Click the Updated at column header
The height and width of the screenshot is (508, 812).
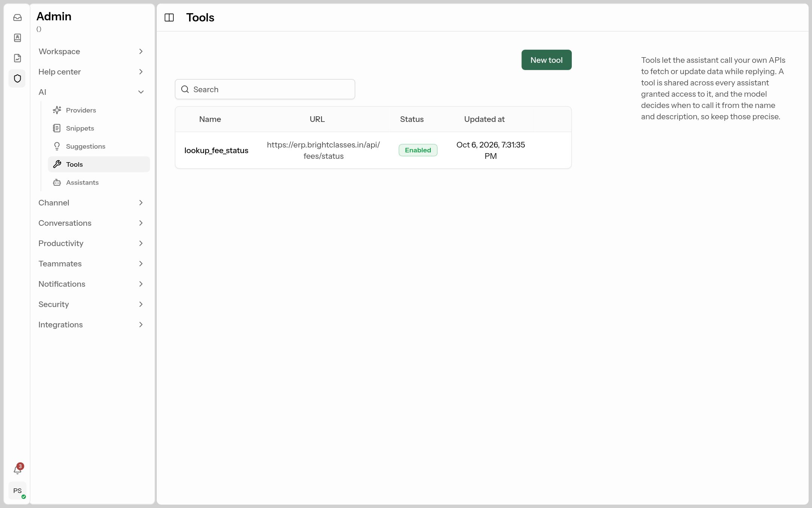[484, 119]
